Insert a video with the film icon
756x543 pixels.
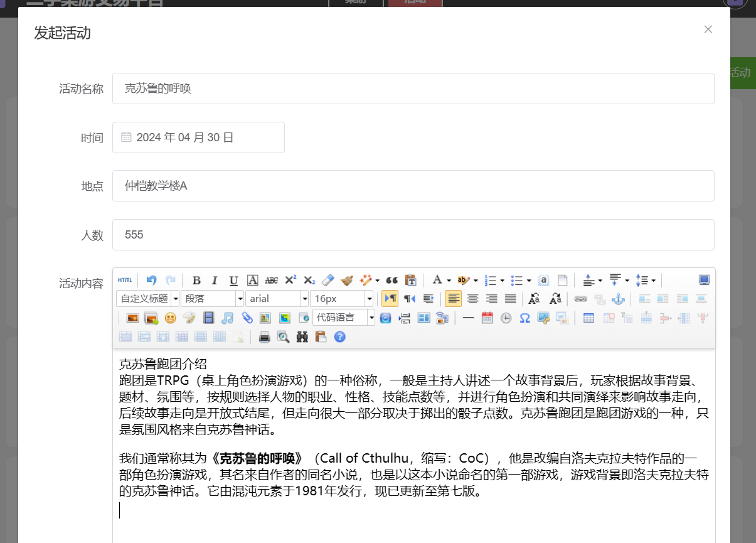(x=208, y=318)
